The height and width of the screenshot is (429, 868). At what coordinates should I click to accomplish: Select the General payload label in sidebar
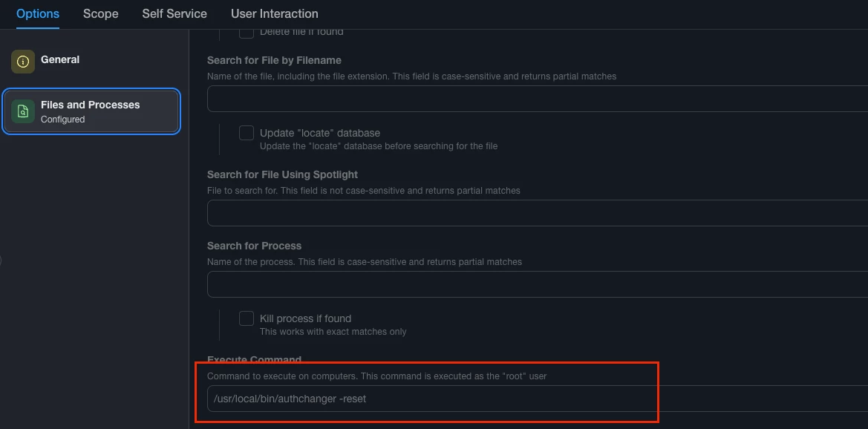point(60,60)
